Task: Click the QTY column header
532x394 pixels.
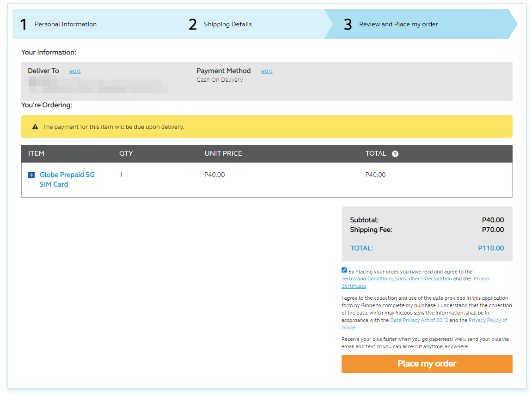Action: [126, 153]
